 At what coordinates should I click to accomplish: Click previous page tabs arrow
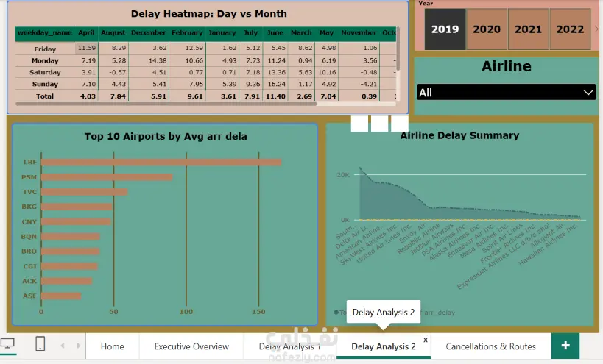click(63, 346)
